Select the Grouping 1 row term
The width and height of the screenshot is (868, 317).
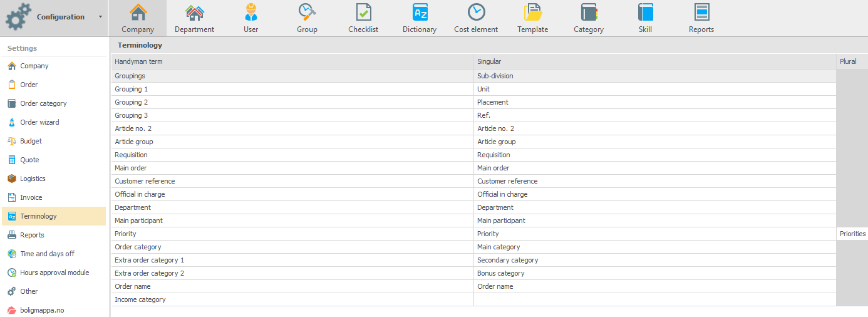[292, 89]
